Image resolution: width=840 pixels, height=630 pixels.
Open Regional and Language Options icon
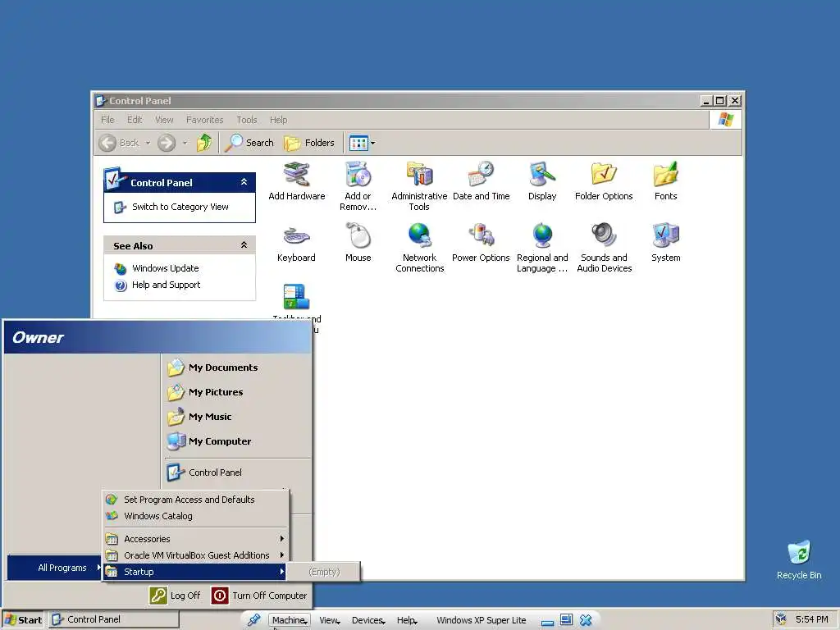point(542,248)
